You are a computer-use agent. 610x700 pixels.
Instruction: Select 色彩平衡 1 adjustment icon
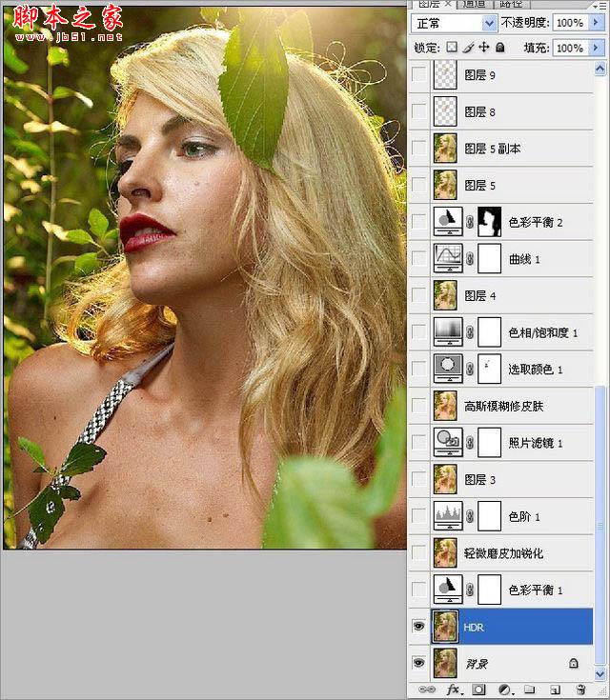pos(448,590)
